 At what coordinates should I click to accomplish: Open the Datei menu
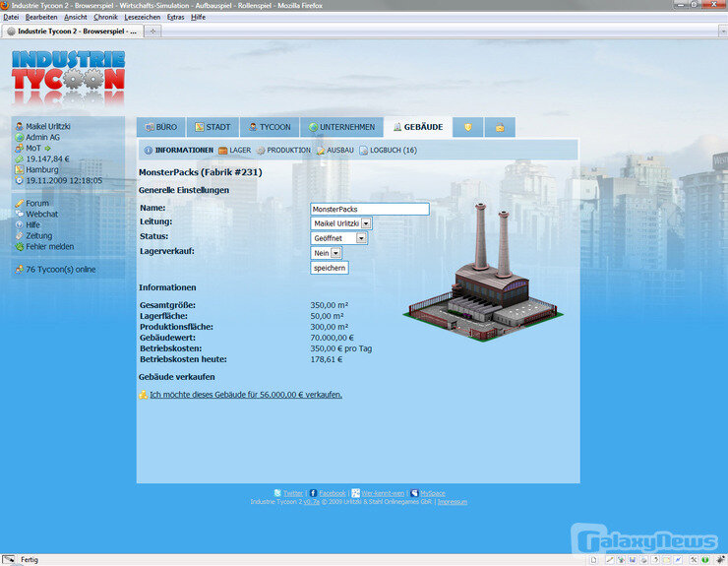11,17
